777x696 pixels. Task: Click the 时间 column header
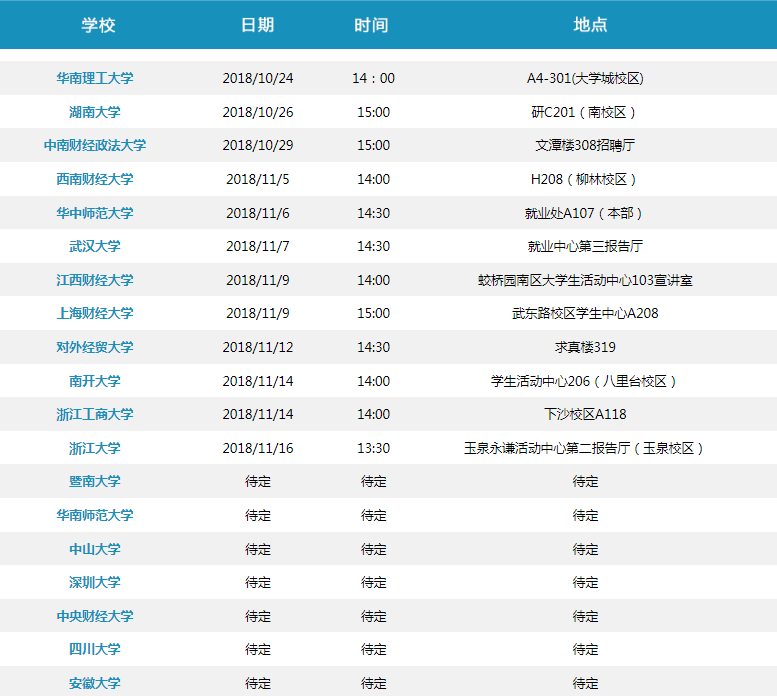(x=371, y=25)
